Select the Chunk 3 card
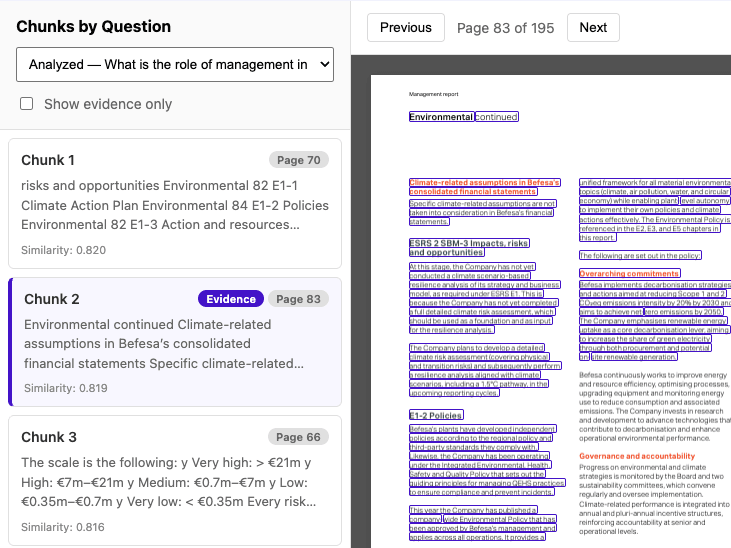The height and width of the screenshot is (548, 731). tap(175, 480)
